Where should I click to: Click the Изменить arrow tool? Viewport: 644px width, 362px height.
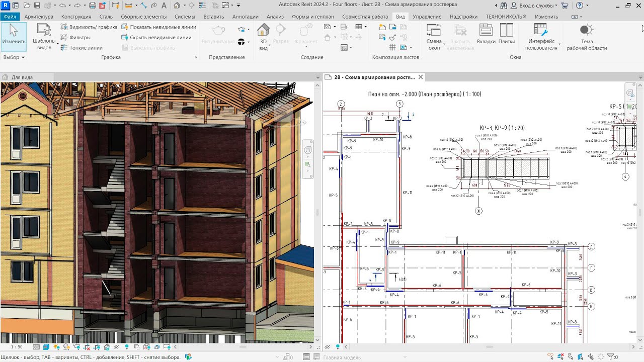14,36
